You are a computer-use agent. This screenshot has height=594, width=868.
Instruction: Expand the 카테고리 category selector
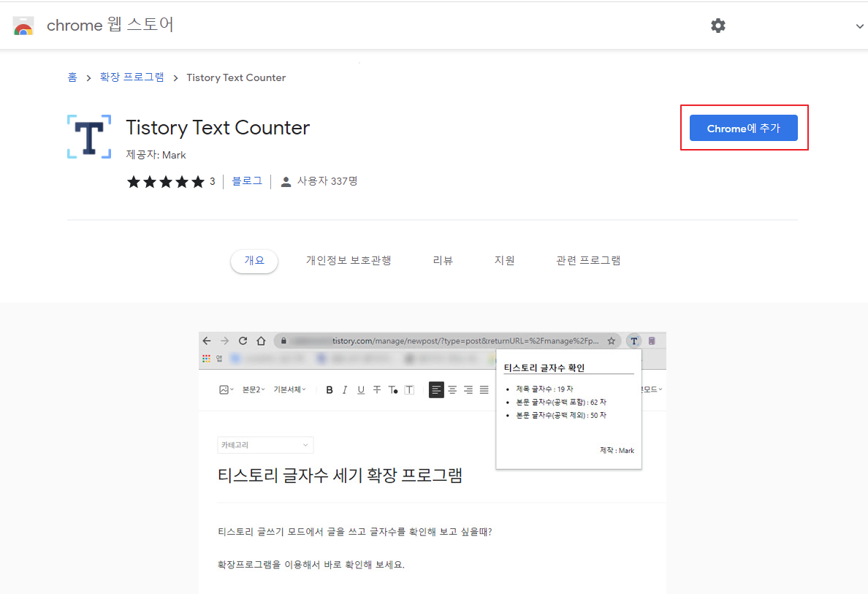click(265, 444)
